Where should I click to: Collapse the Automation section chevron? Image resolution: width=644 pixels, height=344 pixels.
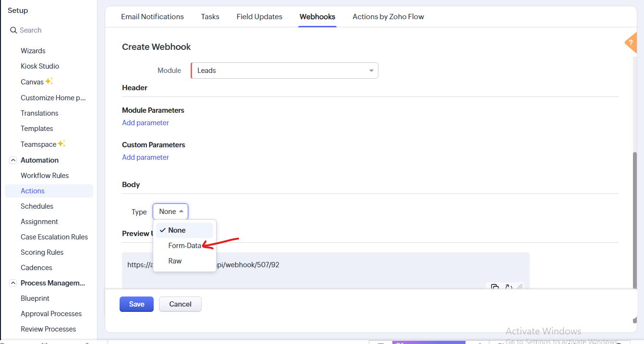click(13, 160)
